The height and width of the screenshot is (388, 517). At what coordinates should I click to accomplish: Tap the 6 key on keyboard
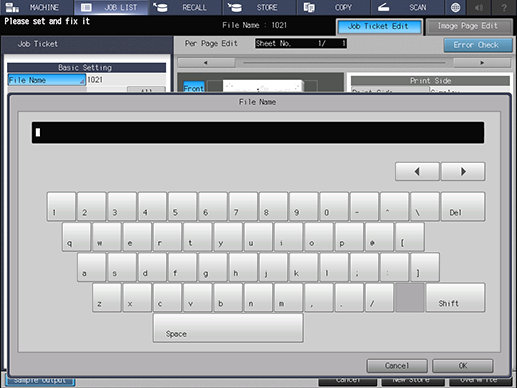(x=213, y=206)
